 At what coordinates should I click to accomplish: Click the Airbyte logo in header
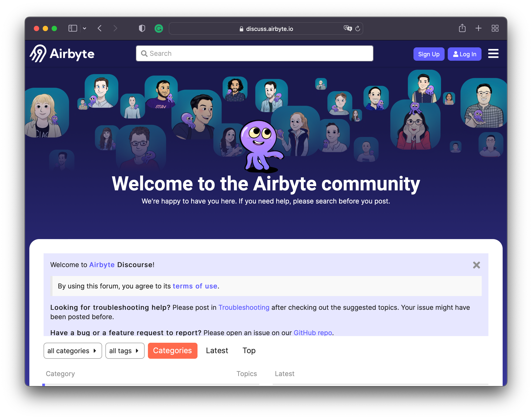(x=62, y=53)
